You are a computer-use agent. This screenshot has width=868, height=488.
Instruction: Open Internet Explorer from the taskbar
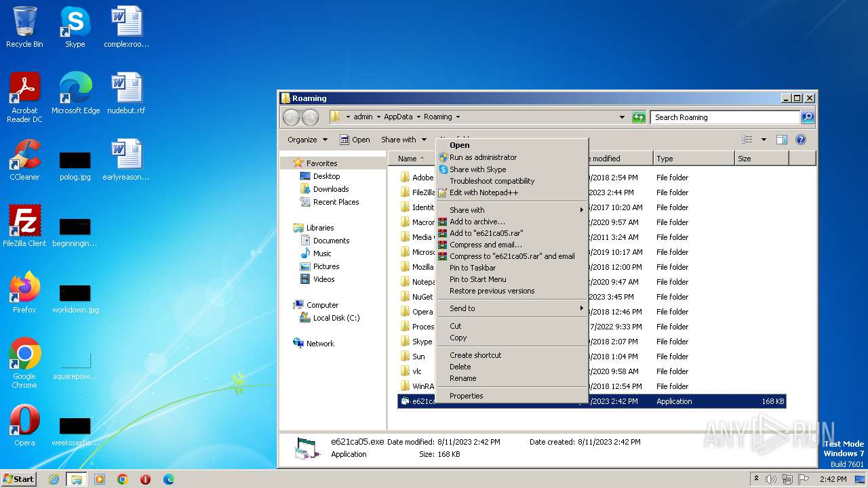[54, 479]
